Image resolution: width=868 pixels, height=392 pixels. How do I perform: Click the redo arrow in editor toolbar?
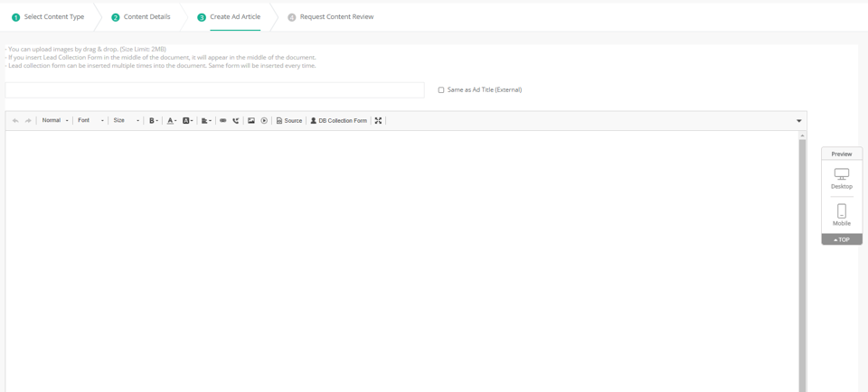point(28,120)
